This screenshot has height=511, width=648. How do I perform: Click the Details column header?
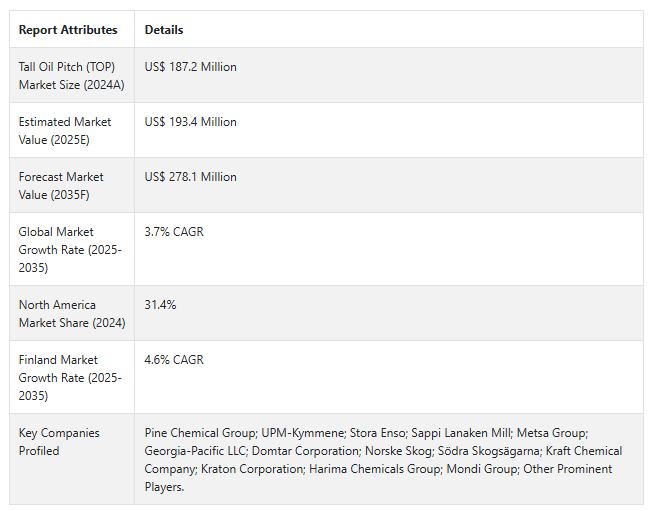164,30
